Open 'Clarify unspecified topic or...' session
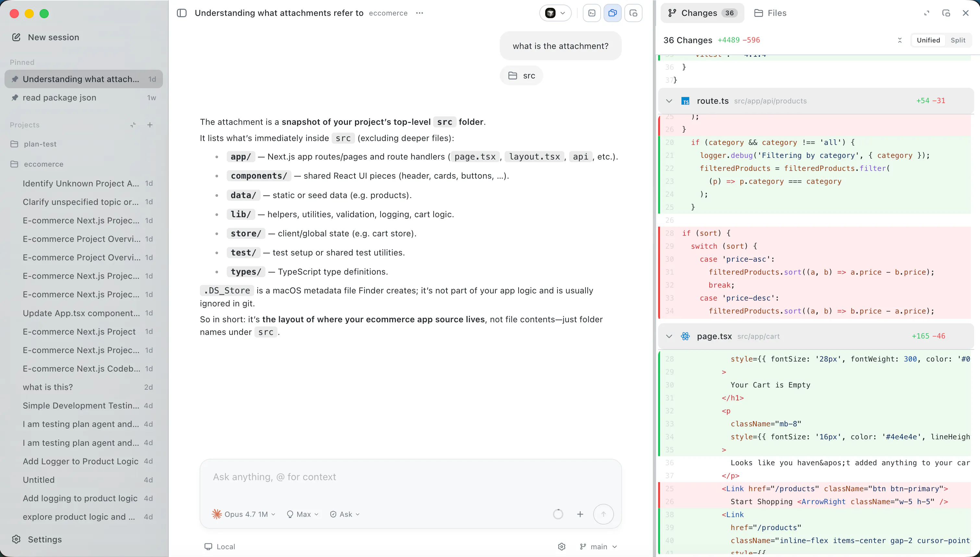 coord(83,202)
